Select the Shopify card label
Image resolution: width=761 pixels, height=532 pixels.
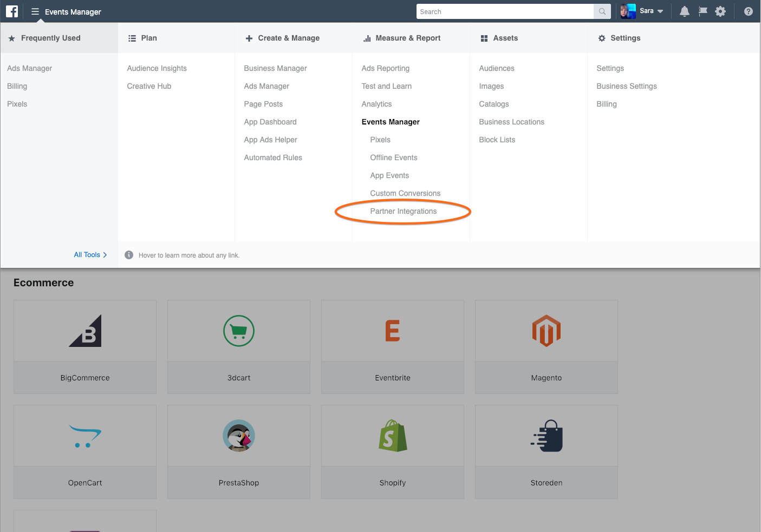point(393,483)
